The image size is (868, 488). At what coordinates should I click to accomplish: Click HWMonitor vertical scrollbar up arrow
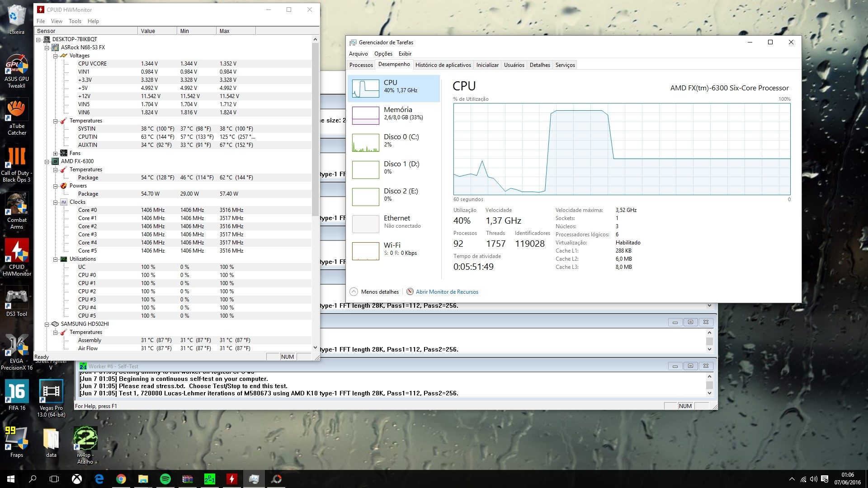pos(315,39)
